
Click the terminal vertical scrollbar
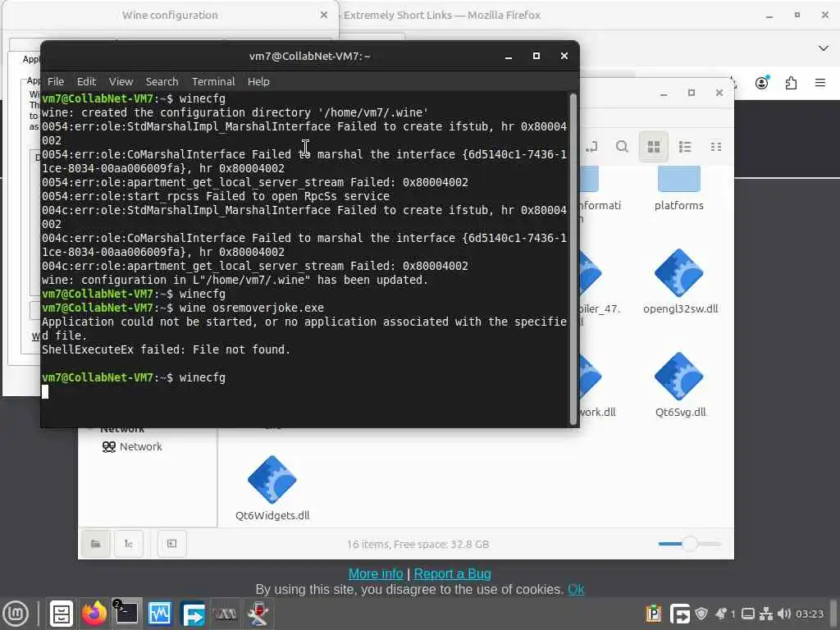[573, 259]
